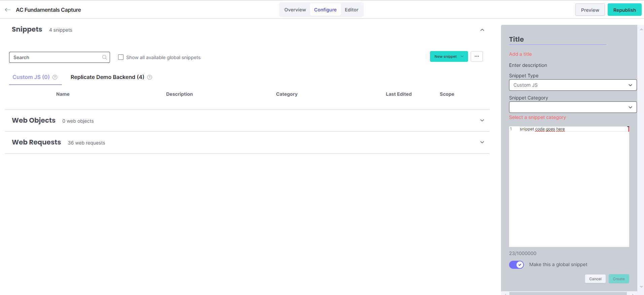Click the AC Fundamentals Capture title
644x295 pixels.
48,10
